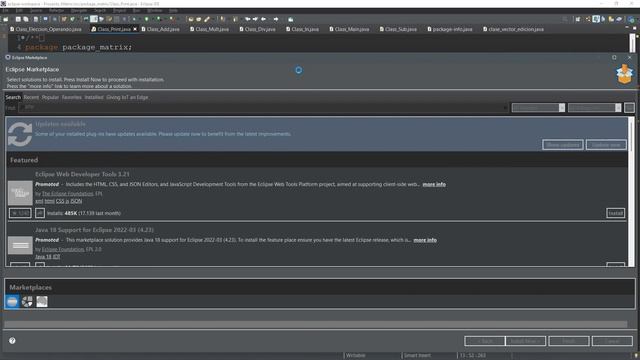Open the Eclipse Web Developer Tools 3.21 title

pos(82,174)
